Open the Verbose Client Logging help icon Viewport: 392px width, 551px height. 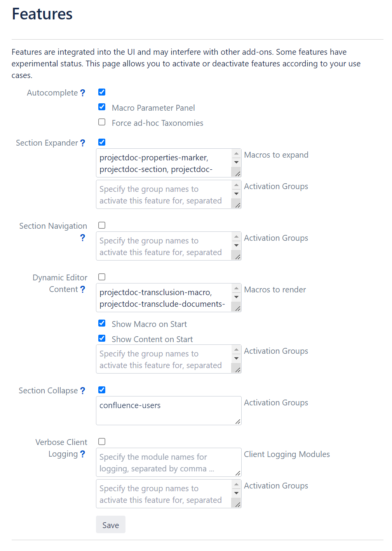click(82, 454)
